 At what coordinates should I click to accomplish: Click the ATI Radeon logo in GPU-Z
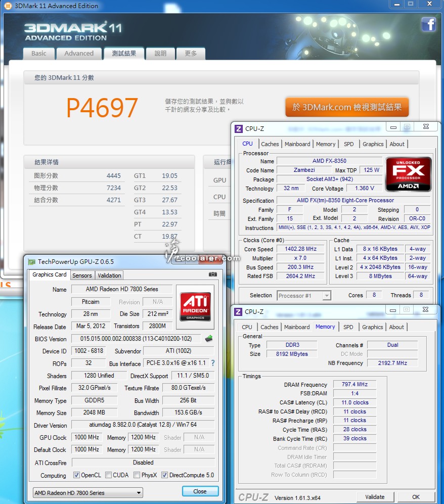[x=195, y=307]
